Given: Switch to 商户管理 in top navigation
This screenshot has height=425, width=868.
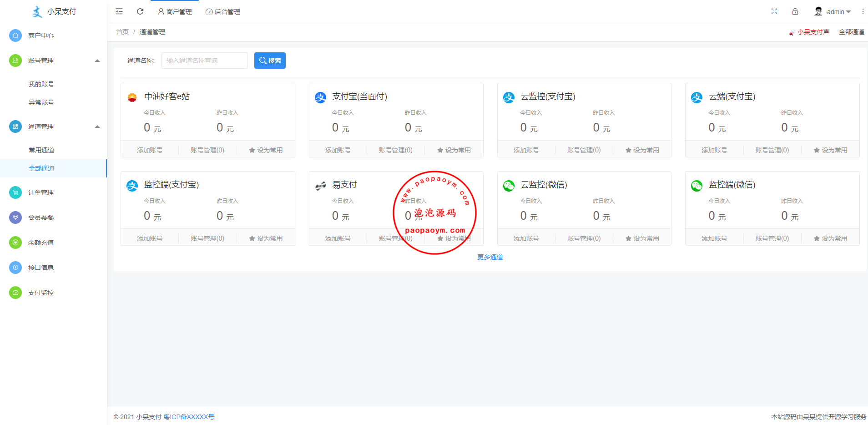Looking at the screenshot, I should pyautogui.click(x=175, y=11).
